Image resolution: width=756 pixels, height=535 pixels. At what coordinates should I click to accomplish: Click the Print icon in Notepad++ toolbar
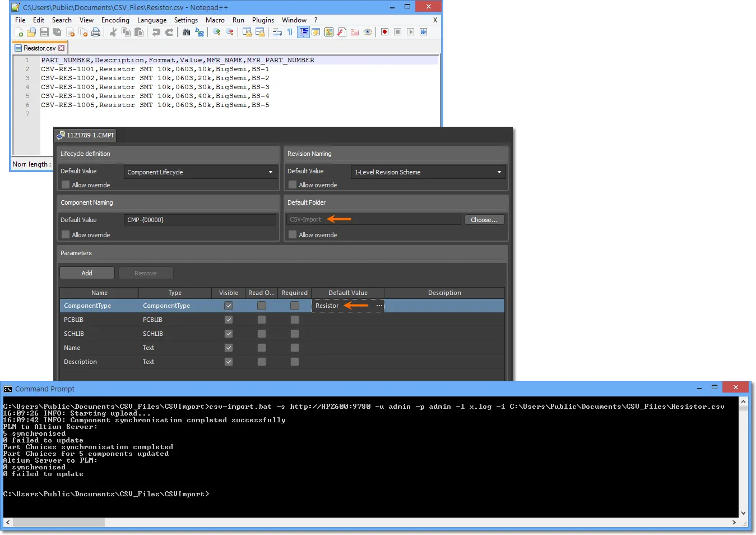tap(96, 32)
